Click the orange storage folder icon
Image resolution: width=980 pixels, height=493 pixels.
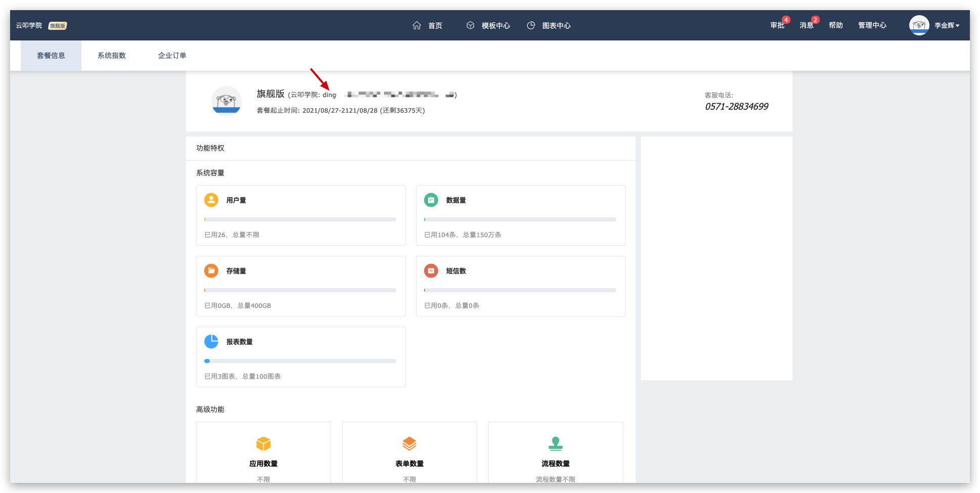[x=211, y=271]
